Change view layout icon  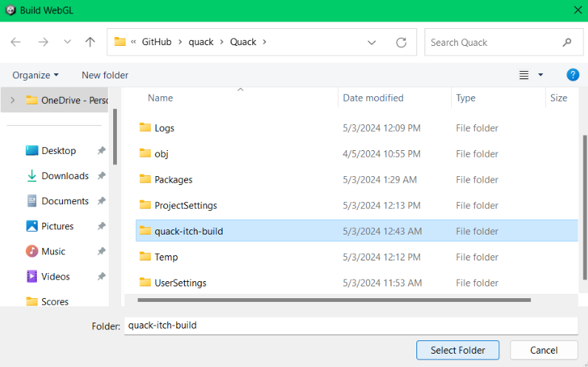(524, 75)
